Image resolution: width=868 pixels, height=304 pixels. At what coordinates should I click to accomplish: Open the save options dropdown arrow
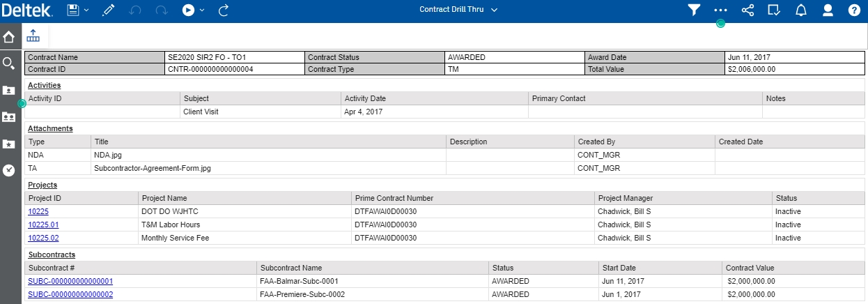coord(86,10)
